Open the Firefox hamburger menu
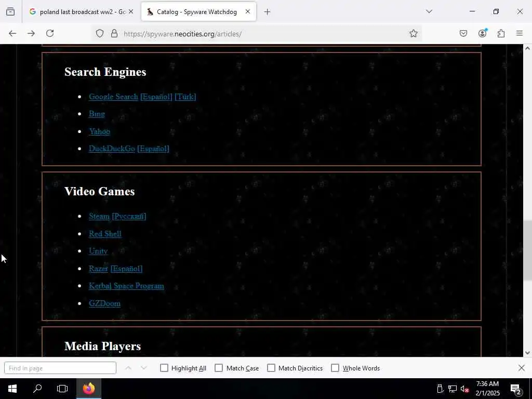Image resolution: width=532 pixels, height=399 pixels. point(520,33)
